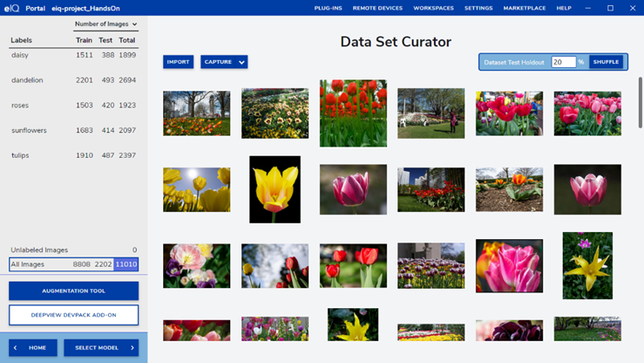This screenshot has height=363, width=644.
Task: Launch the Augmentation Tool
Action: tap(73, 291)
